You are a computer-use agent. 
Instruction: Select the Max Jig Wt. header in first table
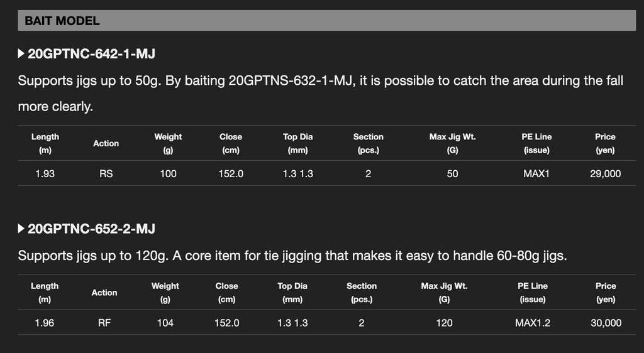[452, 143]
